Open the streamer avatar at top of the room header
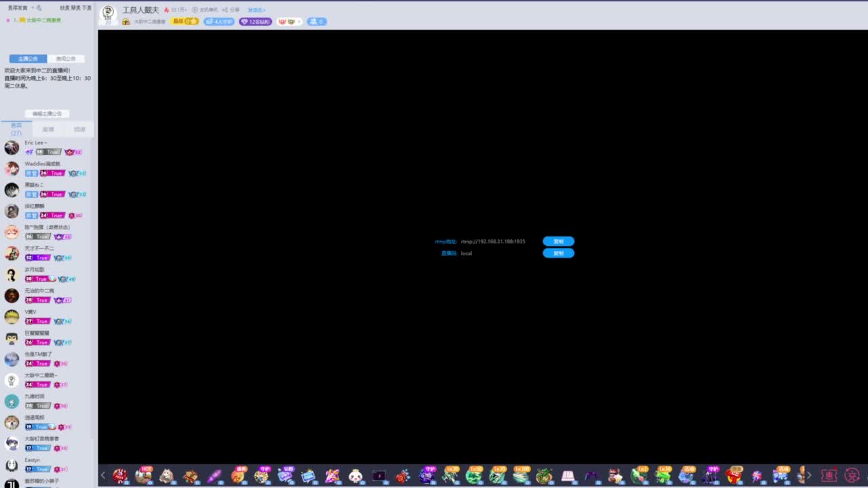 108,15
